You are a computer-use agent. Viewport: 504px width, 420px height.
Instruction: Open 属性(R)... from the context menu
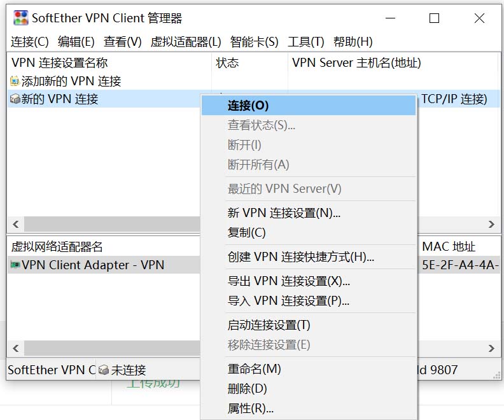(250, 409)
